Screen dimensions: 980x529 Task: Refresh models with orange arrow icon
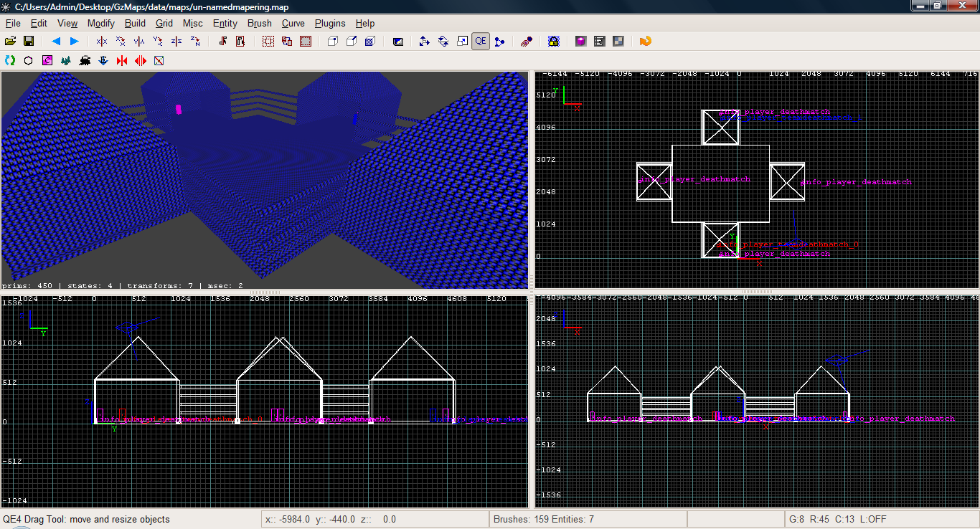[x=646, y=42]
